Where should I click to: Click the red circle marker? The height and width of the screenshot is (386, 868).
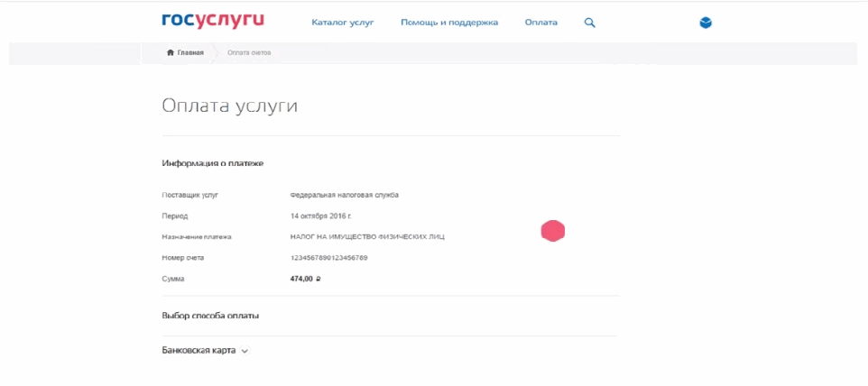552,231
